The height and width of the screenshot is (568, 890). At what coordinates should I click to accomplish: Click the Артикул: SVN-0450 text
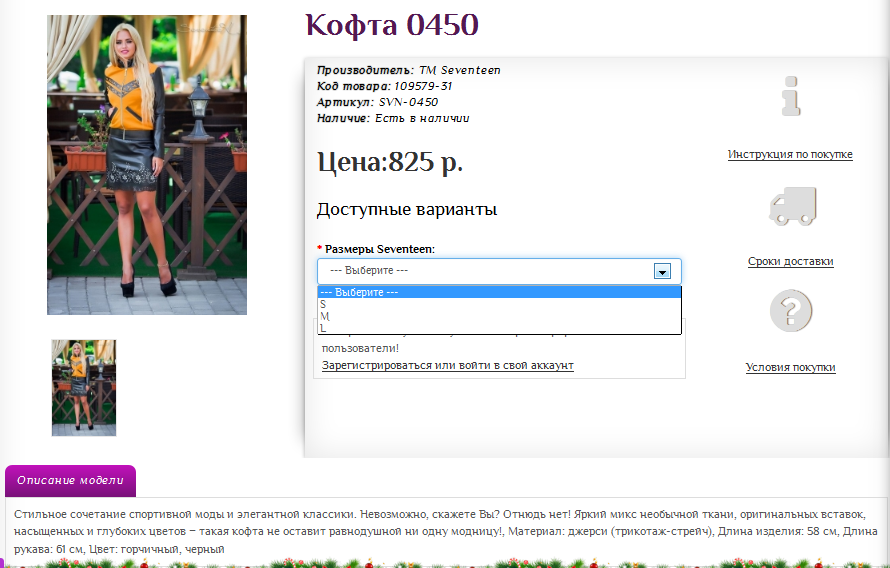[377, 102]
